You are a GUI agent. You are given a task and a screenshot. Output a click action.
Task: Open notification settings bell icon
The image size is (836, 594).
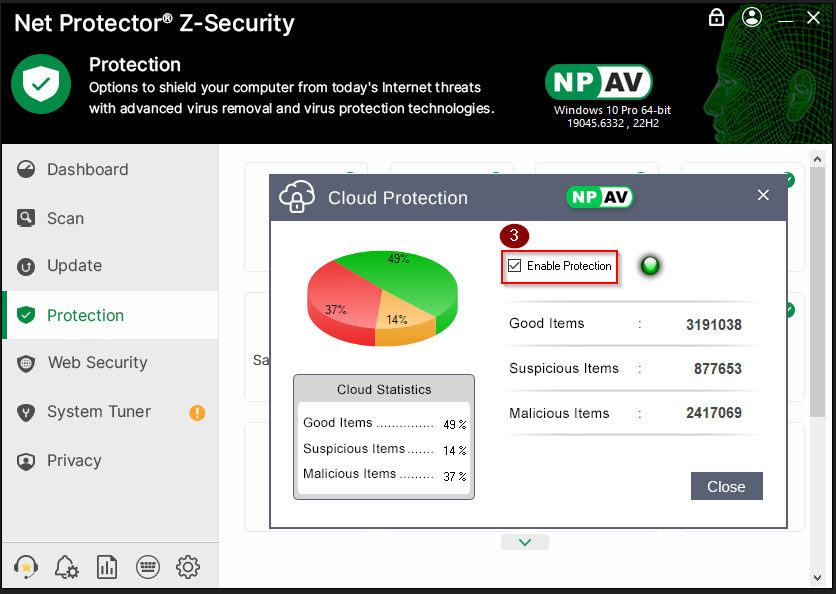[66, 567]
